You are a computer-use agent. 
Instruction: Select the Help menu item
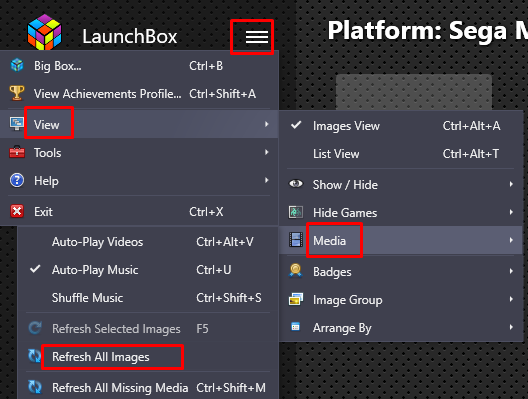139,180
